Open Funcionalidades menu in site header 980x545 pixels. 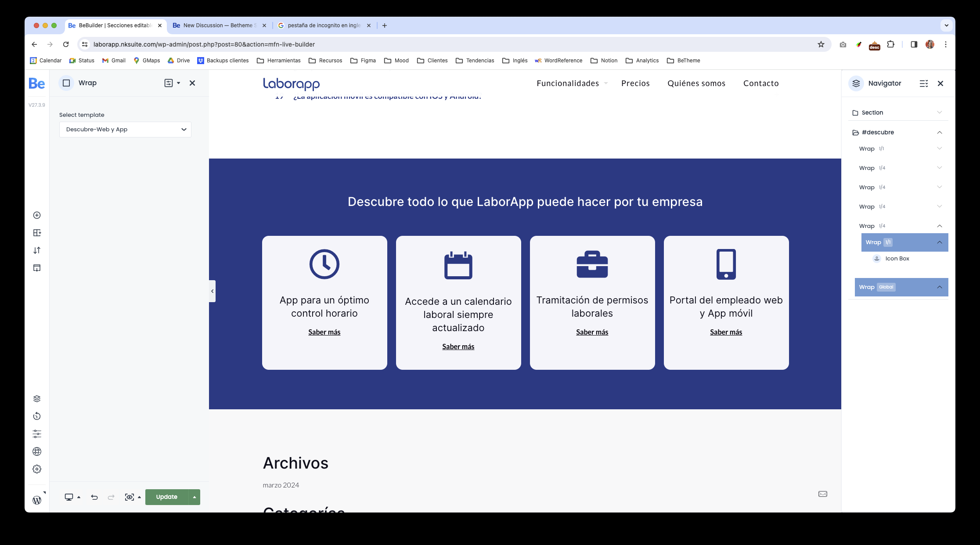pos(568,83)
